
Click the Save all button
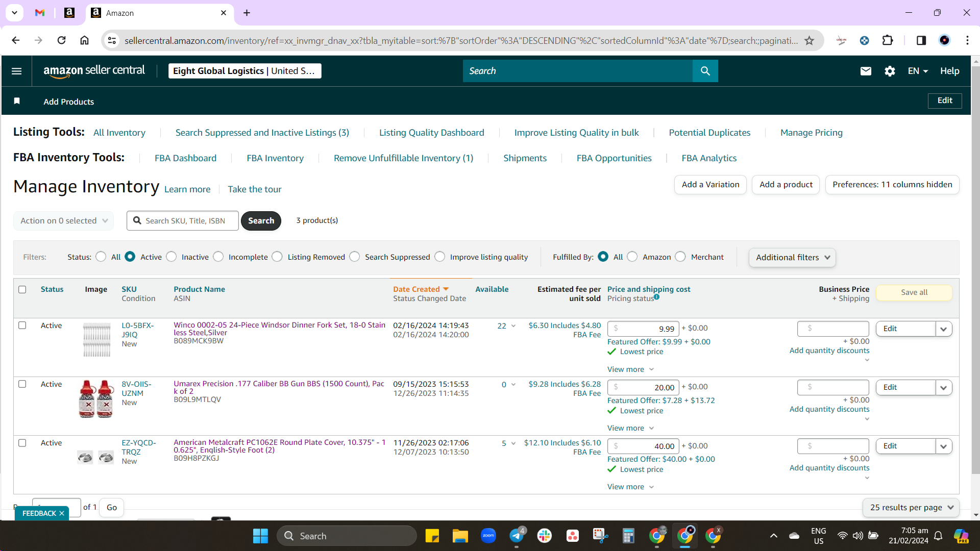tap(914, 292)
